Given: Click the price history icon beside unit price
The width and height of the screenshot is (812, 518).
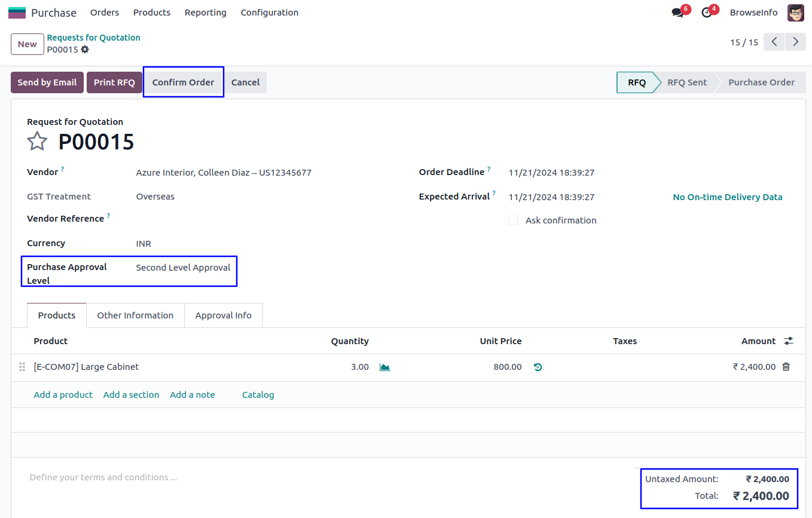Looking at the screenshot, I should 538,367.
